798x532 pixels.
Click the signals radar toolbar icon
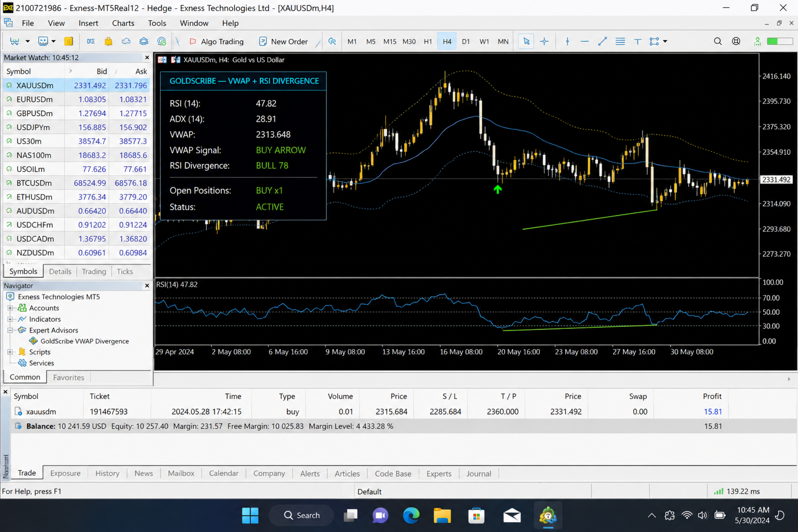tap(162, 42)
